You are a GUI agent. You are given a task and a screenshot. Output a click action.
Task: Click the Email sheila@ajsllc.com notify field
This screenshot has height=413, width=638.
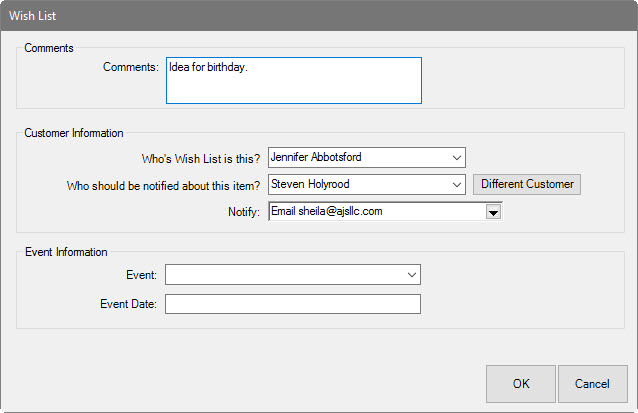click(x=376, y=212)
